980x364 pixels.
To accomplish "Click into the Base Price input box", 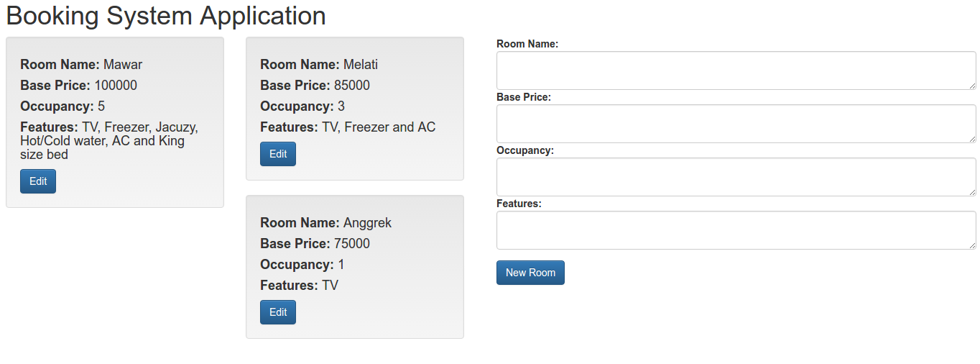I will pyautogui.click(x=736, y=124).
